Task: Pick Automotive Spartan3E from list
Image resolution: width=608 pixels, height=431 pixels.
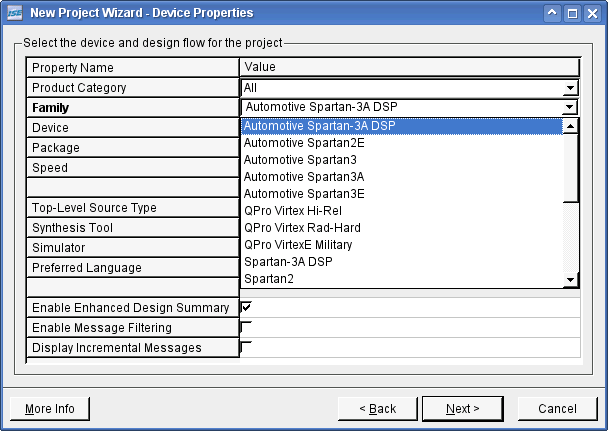Action: [x=289, y=194]
